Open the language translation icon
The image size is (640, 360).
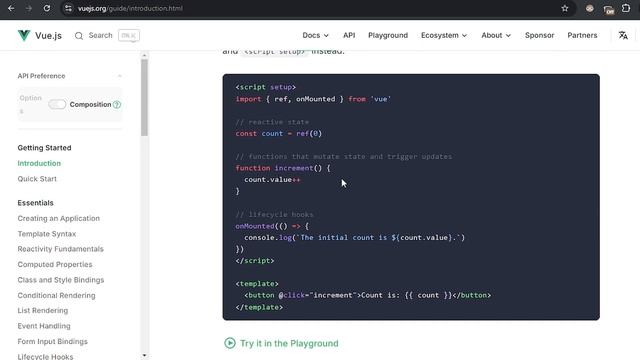623,36
